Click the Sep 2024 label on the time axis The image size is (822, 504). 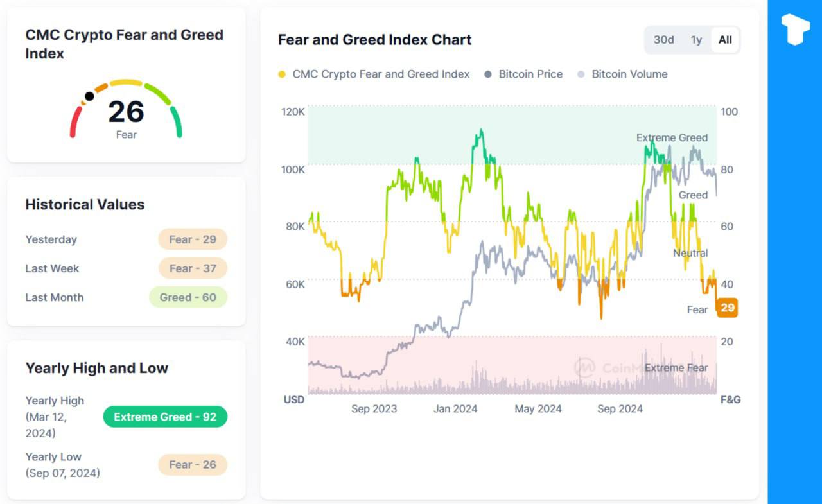[x=620, y=409]
